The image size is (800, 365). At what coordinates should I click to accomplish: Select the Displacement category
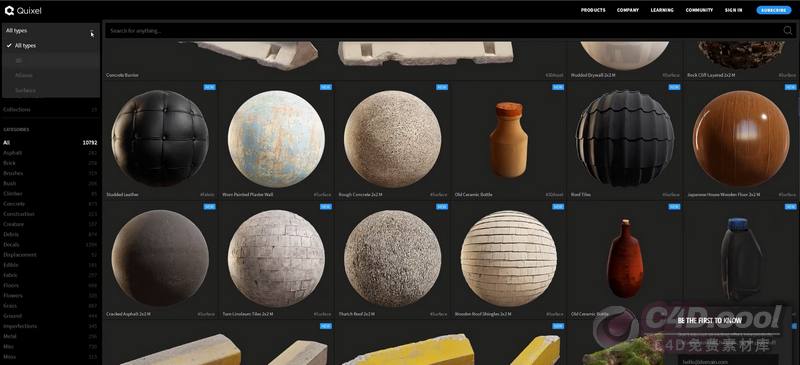(x=50, y=255)
